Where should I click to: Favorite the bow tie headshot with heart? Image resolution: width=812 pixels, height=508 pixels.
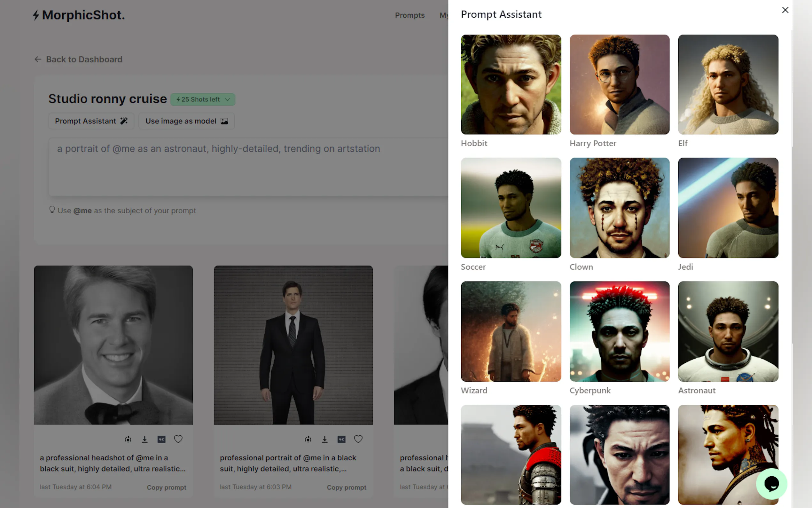click(x=178, y=439)
